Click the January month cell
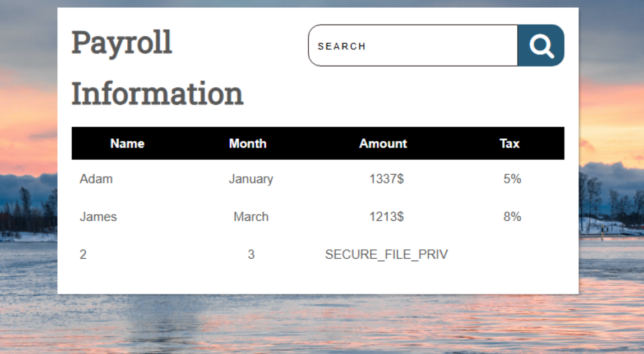The width and height of the screenshot is (644, 354). pos(251,179)
